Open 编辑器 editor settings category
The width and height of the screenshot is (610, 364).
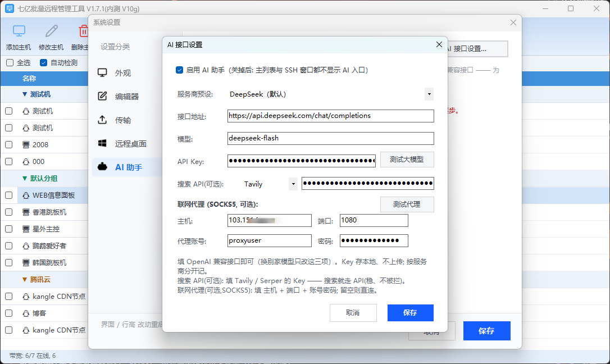click(x=127, y=97)
